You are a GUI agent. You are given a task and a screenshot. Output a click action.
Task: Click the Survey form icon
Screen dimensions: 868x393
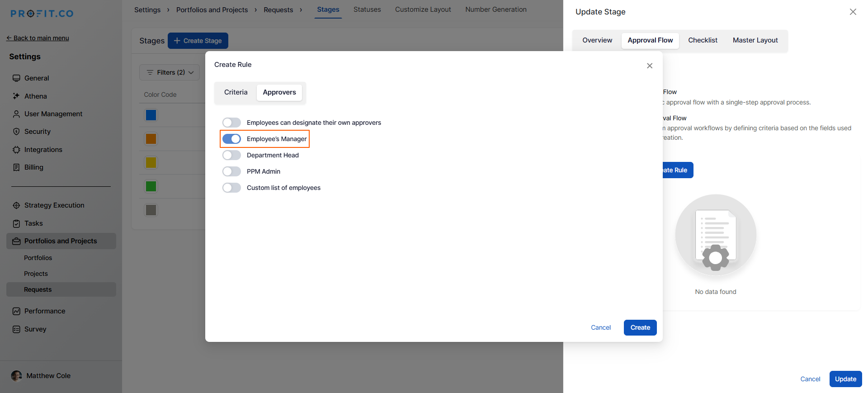click(16, 329)
